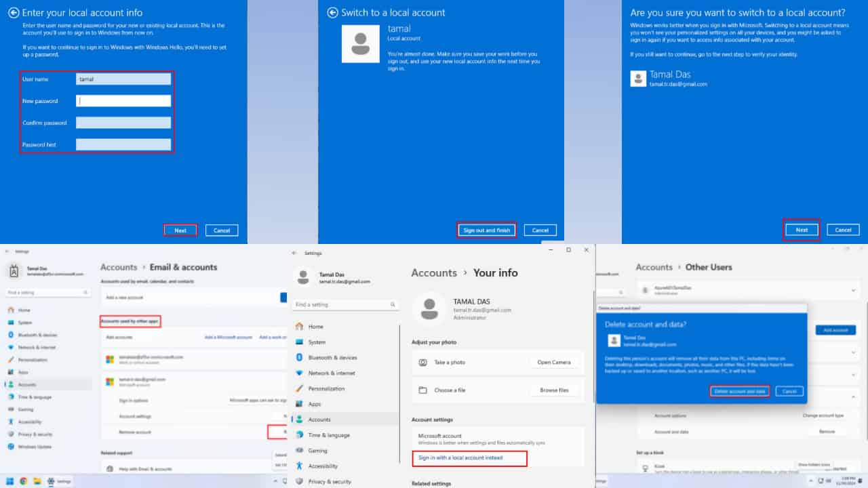The width and height of the screenshot is (868, 488).
Task: Cancel the Enter your local account info dialog
Action: coord(222,230)
